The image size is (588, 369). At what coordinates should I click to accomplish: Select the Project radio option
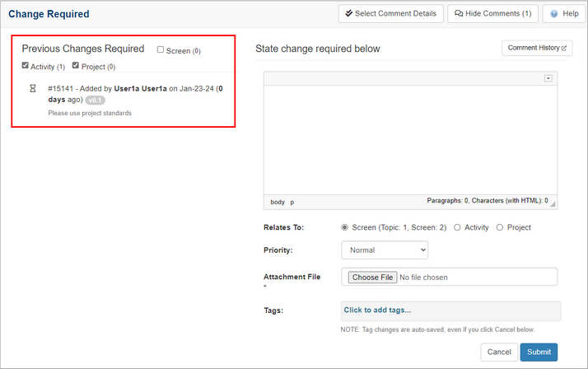click(499, 227)
